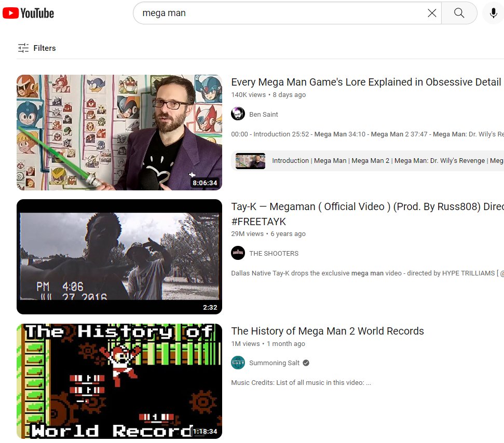
Task: Click the 'Dallas Native Tay-K drops' description
Action: pos(367,273)
